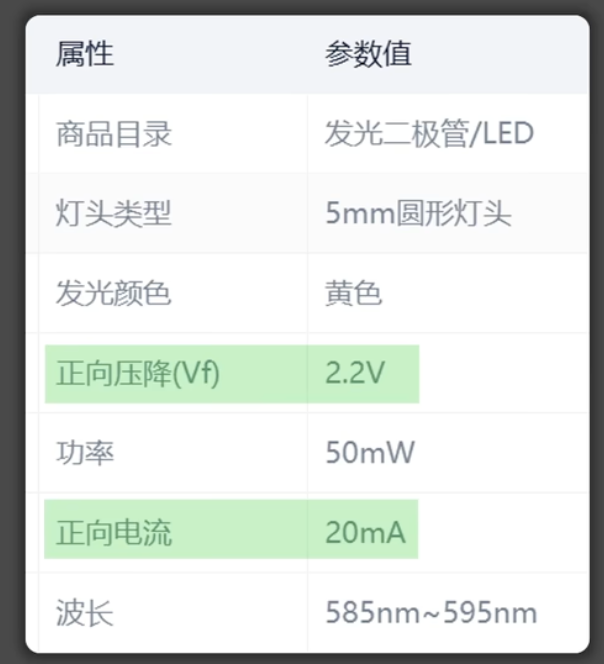Select the 发光颜色 attribute cell

[114, 294]
